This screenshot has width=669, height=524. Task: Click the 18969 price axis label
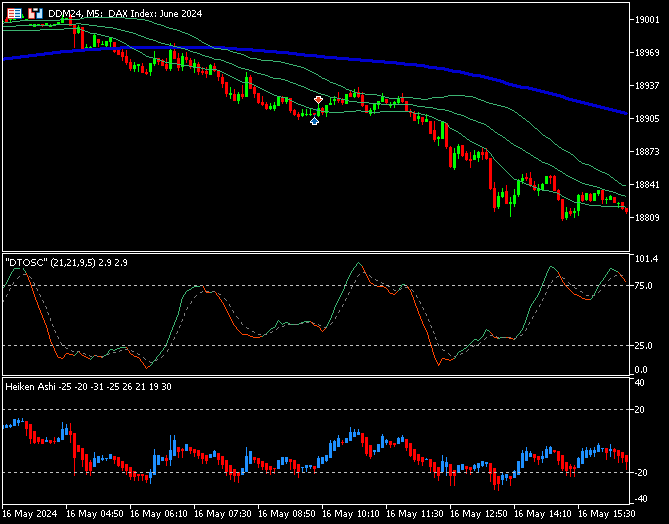coord(647,53)
